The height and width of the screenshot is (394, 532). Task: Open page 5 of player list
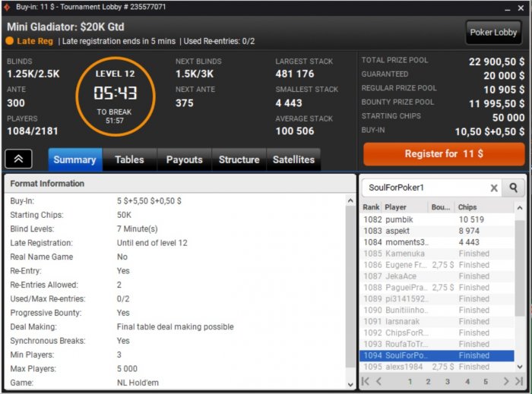(x=486, y=381)
